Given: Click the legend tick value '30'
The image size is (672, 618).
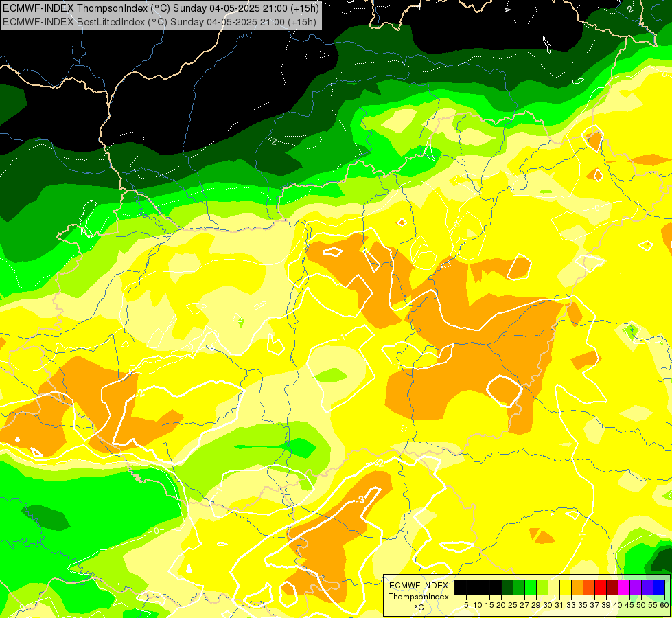Looking at the screenshot, I should click(x=548, y=605).
